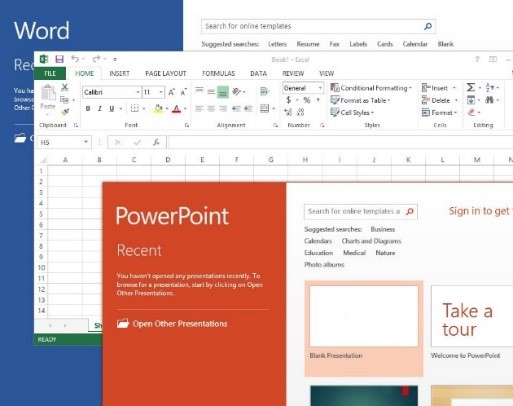Open the Font Color dropdown arrow
The width and height of the screenshot is (513, 406).
coord(185,109)
